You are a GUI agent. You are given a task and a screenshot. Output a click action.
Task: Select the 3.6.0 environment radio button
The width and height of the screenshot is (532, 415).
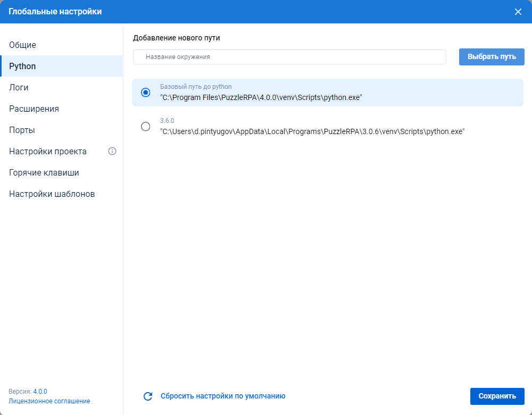coord(146,126)
